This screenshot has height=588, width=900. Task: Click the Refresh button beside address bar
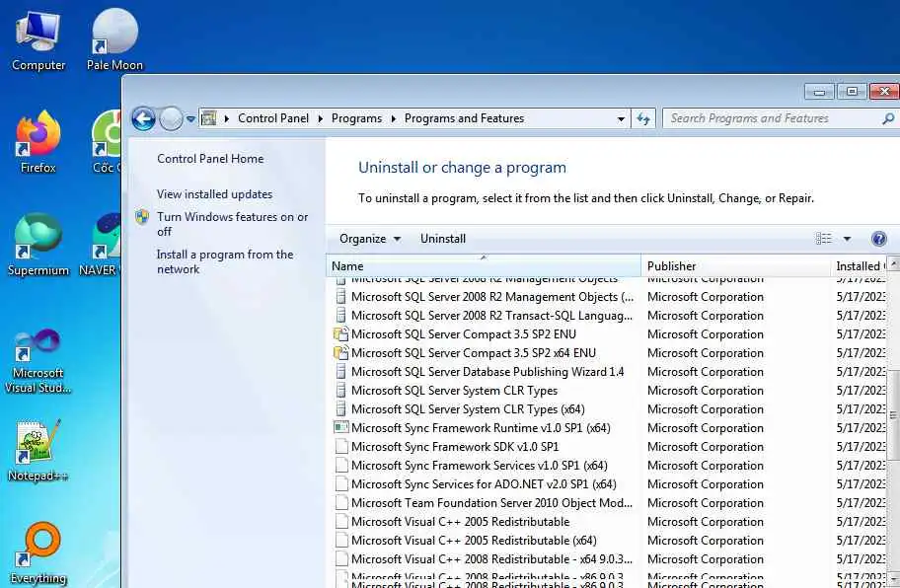643,118
